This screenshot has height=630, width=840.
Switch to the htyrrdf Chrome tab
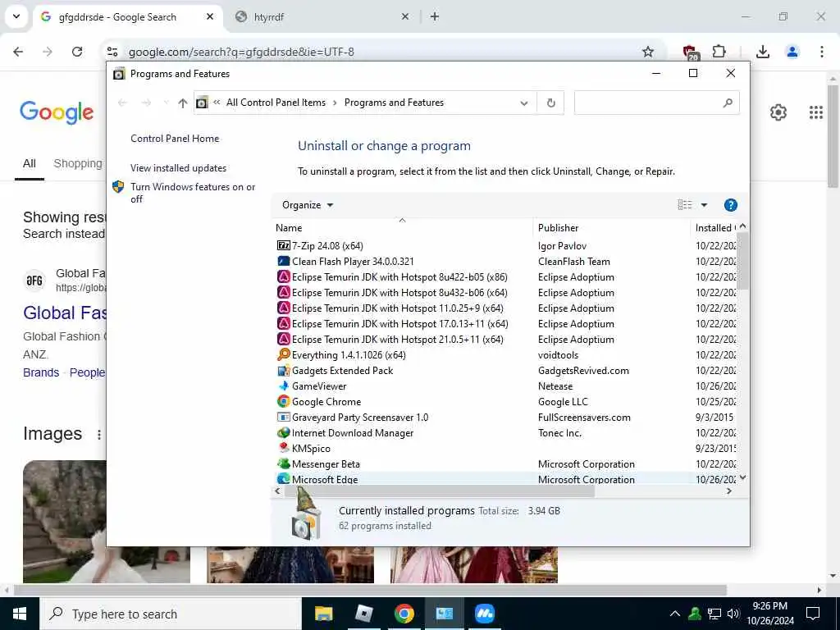(322, 16)
